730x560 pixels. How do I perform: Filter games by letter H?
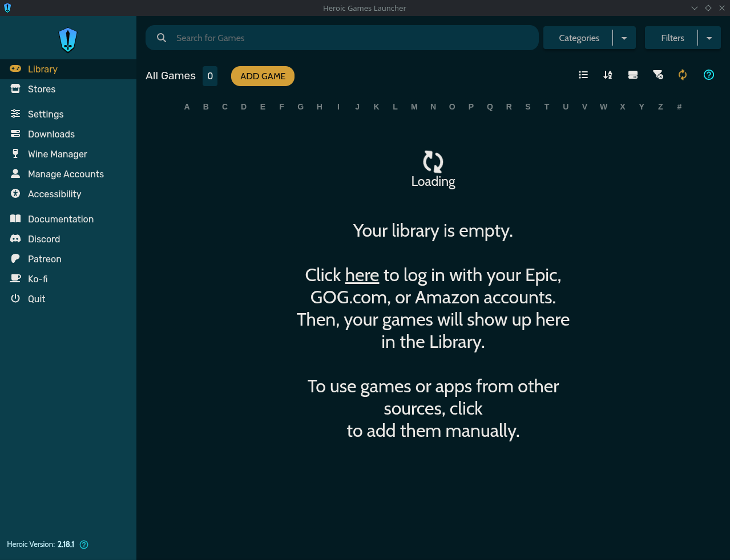pos(320,107)
